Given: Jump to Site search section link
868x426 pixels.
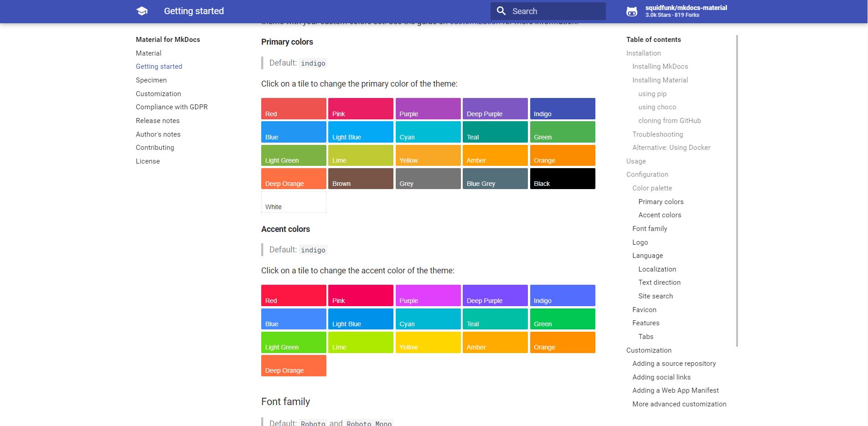Looking at the screenshot, I should 656,296.
